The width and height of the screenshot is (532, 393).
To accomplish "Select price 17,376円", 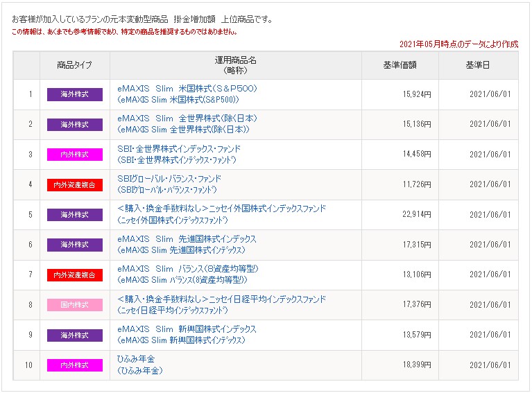I will [x=417, y=304].
